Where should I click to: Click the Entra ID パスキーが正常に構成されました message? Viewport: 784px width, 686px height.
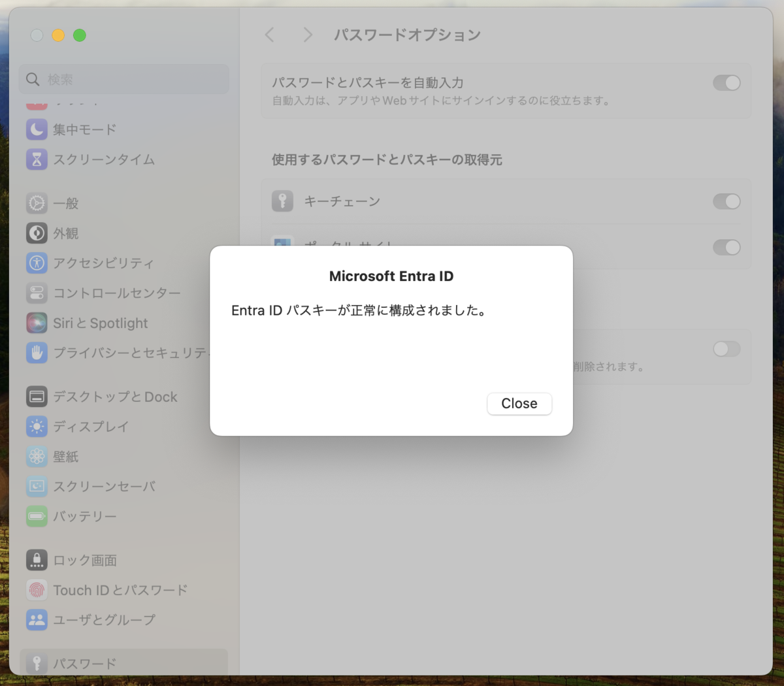click(360, 310)
